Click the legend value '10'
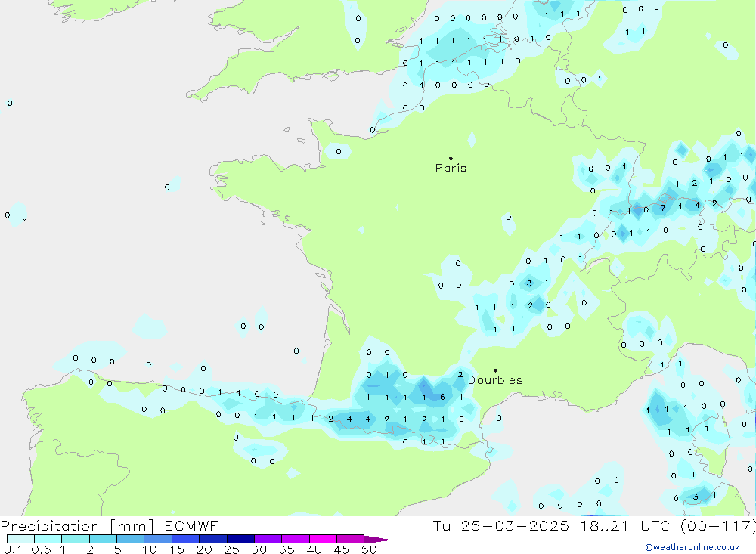 150,549
